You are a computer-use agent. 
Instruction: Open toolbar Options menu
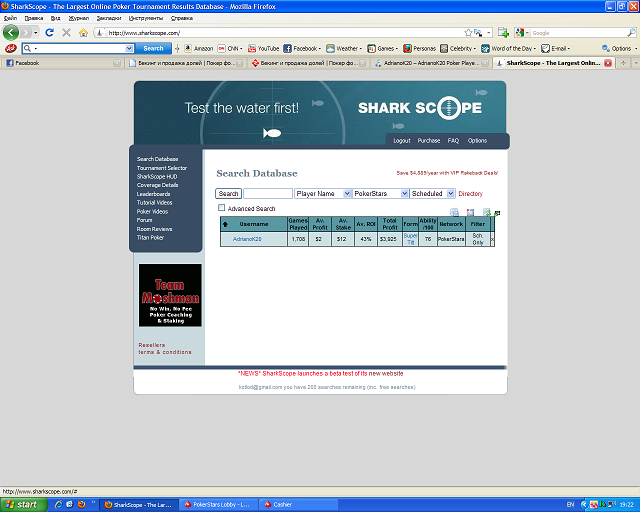pos(619,49)
